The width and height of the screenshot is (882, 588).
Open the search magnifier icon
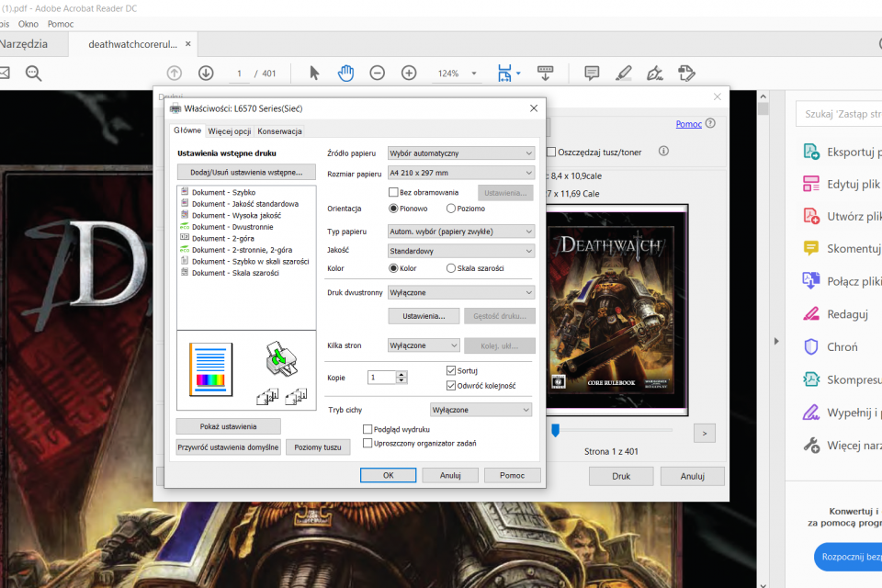(34, 73)
